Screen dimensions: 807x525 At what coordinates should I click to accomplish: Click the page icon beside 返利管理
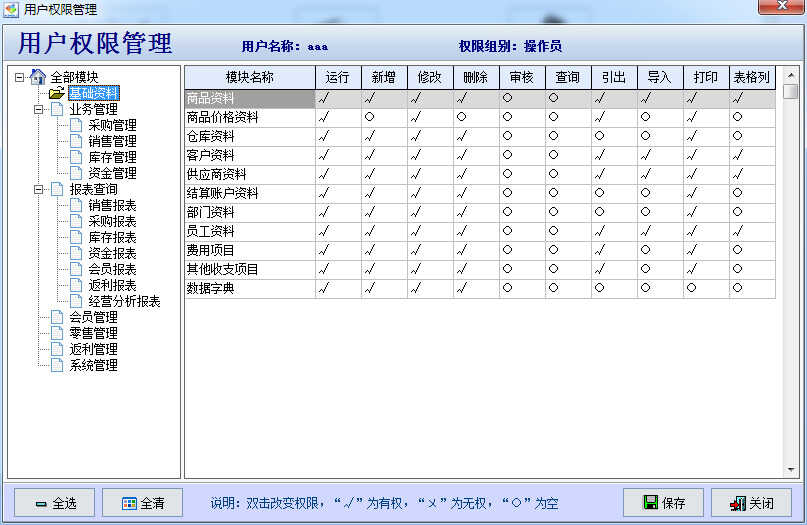pos(57,349)
